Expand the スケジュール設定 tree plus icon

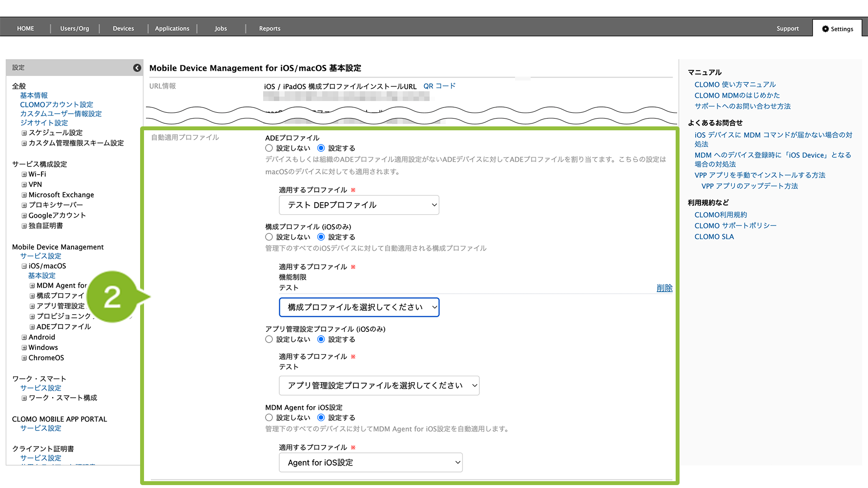[24, 133]
